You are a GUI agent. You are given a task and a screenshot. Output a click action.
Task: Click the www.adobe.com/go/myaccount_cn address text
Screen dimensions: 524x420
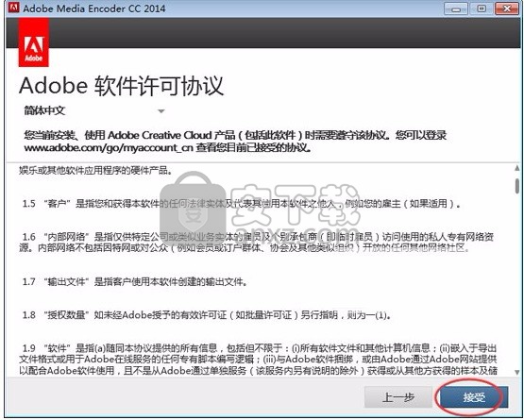(109, 147)
